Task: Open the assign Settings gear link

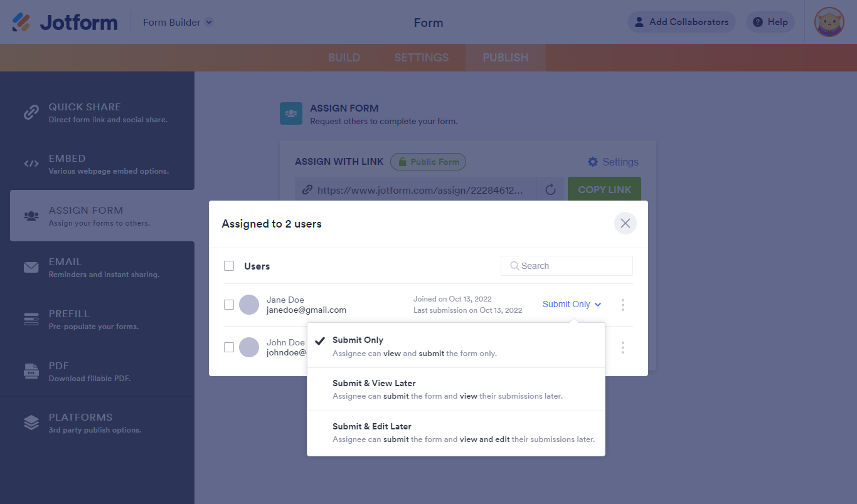Action: click(x=612, y=162)
